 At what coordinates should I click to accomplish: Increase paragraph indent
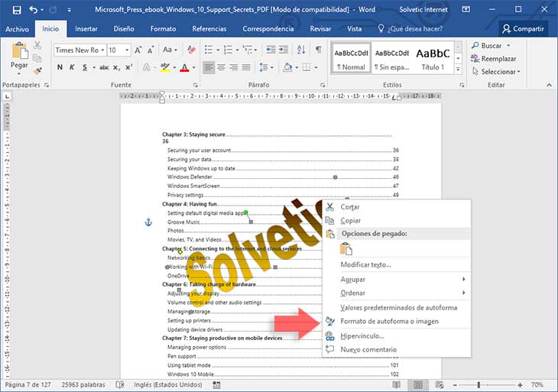click(284, 50)
